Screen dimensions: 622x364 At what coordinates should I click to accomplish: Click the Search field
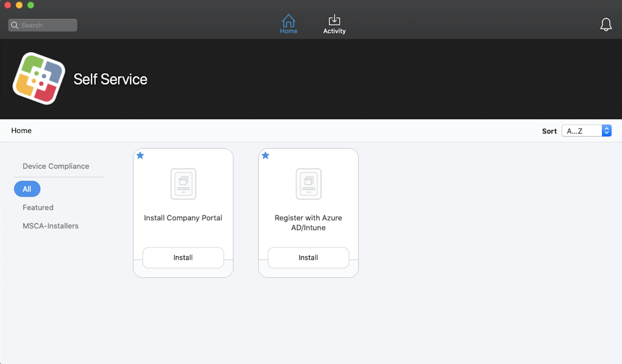[43, 25]
